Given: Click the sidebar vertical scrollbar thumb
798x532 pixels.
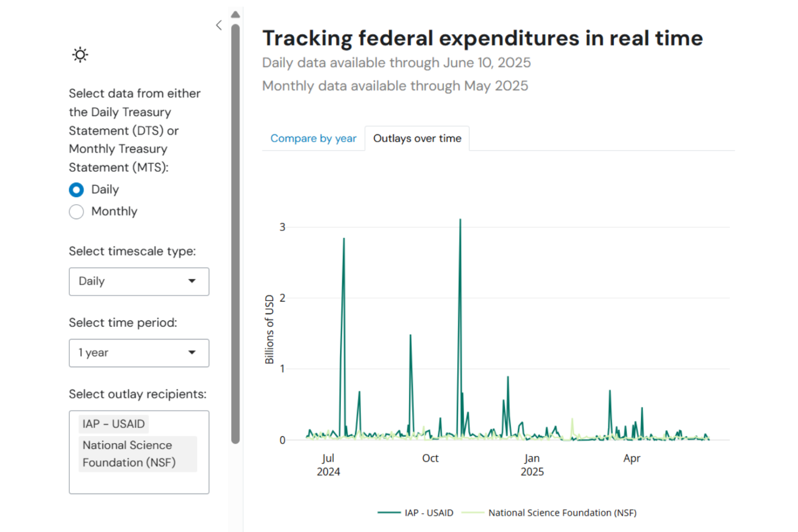Looking at the screenshot, I should (x=235, y=234).
